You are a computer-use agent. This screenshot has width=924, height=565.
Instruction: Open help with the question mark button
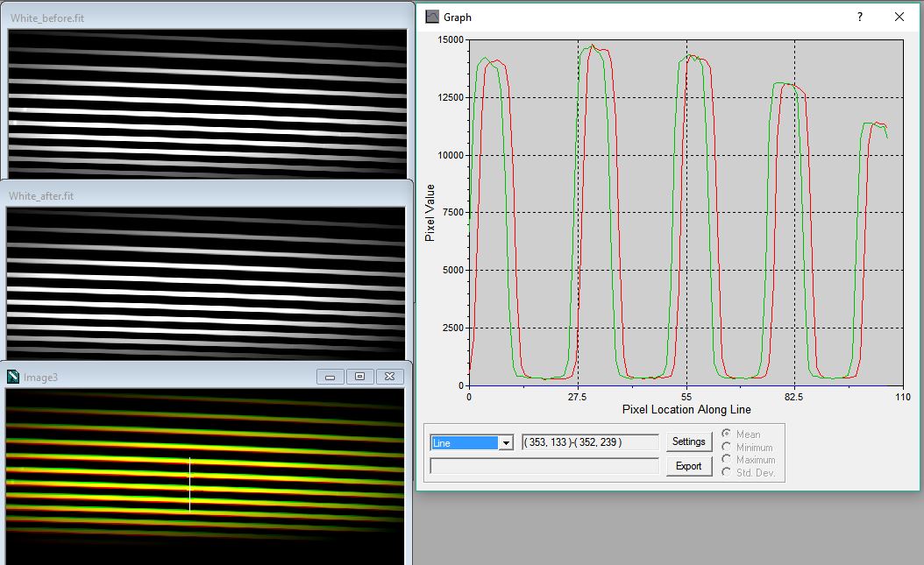point(859,17)
